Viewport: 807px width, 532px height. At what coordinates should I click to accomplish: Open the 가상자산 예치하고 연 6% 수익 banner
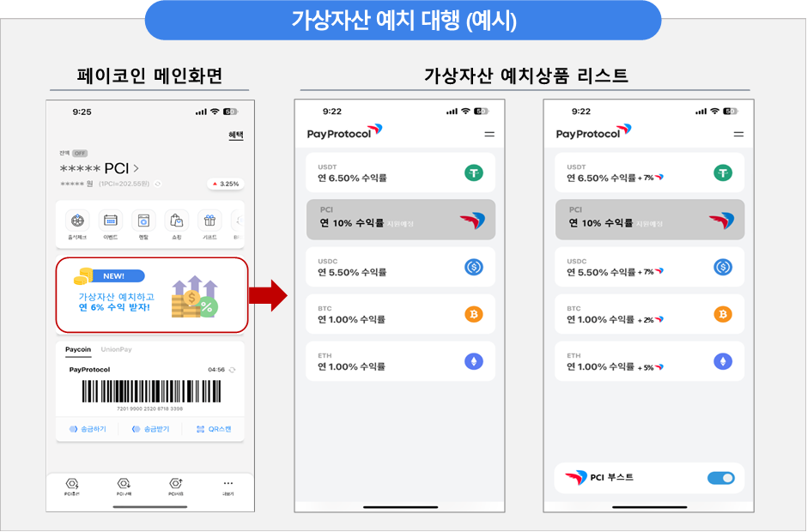click(x=152, y=295)
